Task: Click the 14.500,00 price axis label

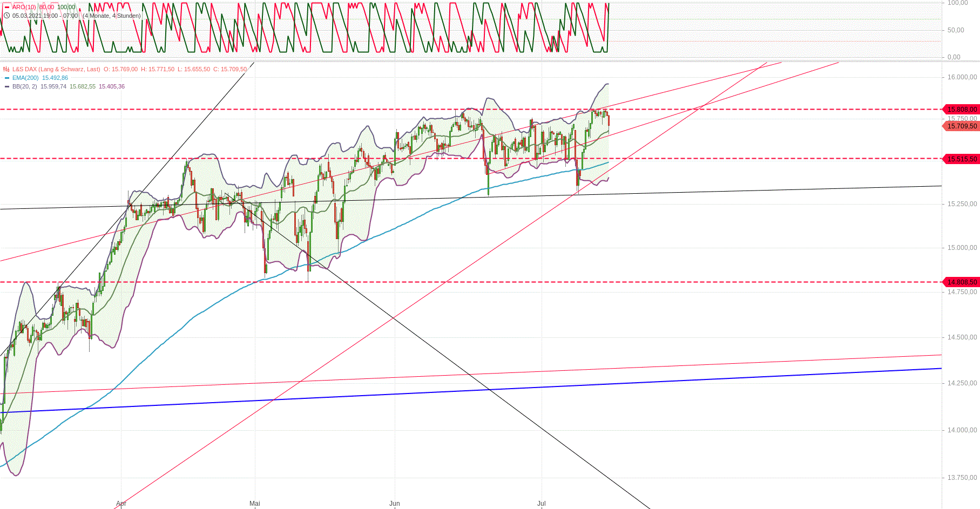Action: click(x=962, y=337)
